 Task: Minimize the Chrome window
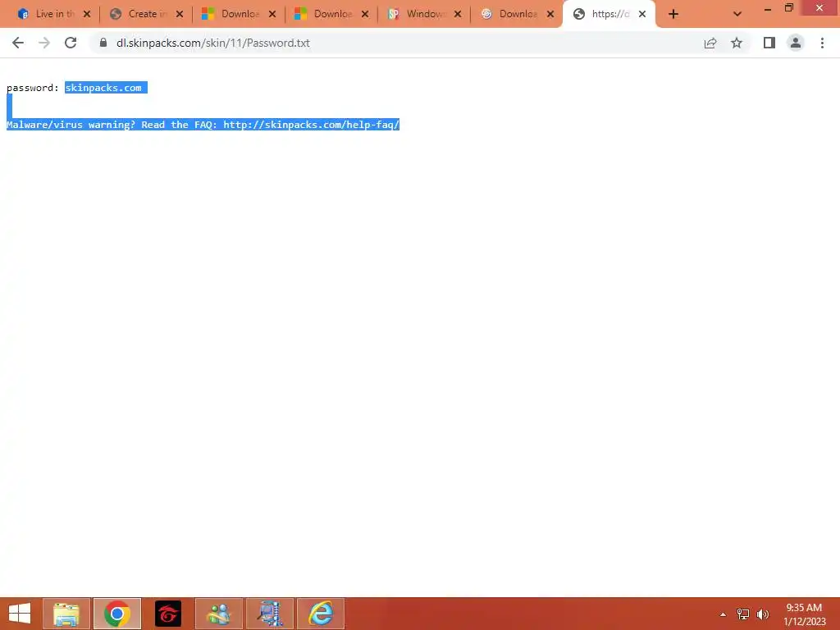768,8
